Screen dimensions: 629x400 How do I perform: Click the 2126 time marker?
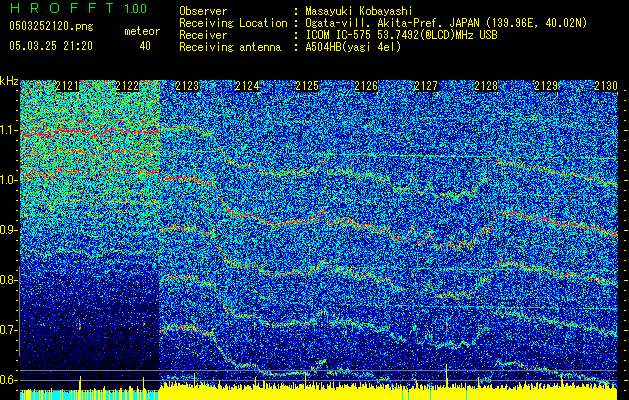(x=367, y=86)
